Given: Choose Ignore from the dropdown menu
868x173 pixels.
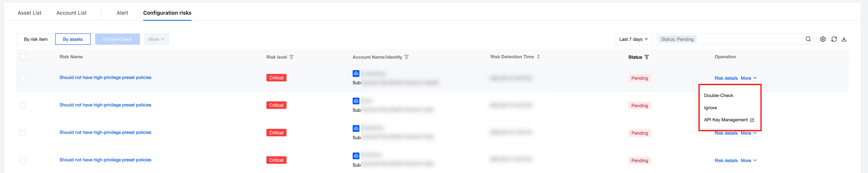Looking at the screenshot, I should [x=710, y=108].
